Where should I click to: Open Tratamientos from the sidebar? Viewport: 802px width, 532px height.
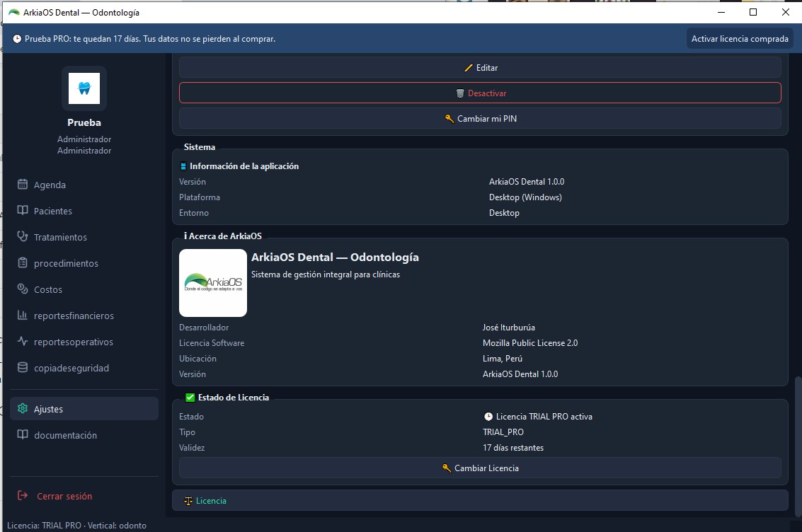(84, 236)
